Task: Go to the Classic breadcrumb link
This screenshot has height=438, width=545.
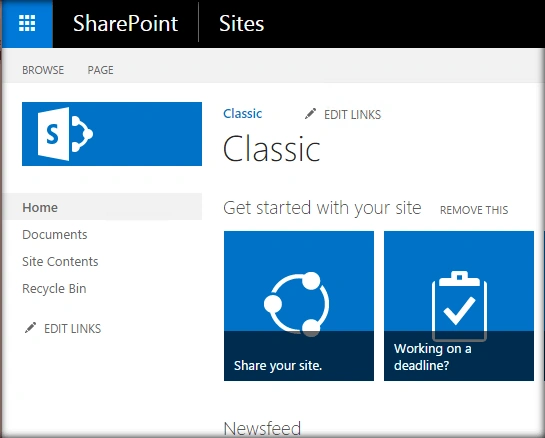Action: pos(243,114)
